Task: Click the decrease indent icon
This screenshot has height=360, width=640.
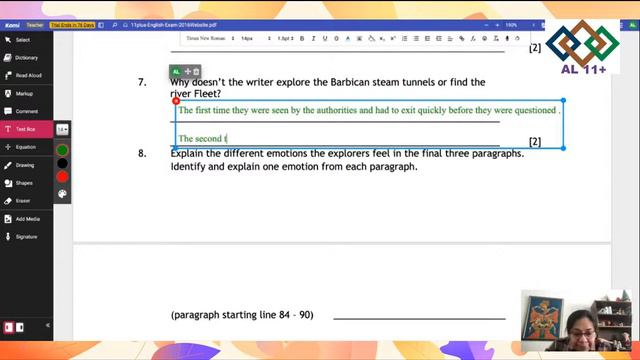Action: [x=439, y=38]
